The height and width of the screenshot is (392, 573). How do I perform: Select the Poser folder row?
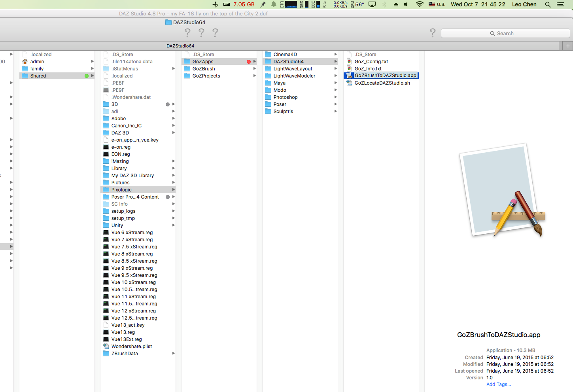coord(300,104)
